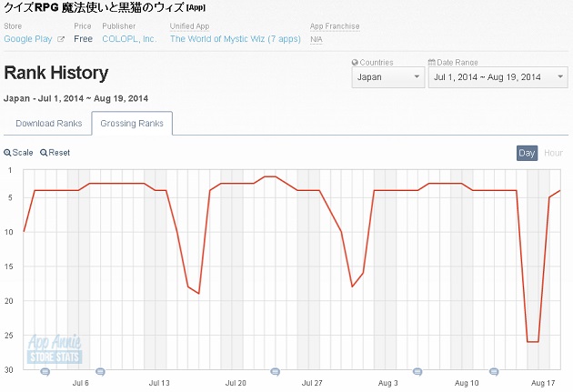
Task: Click the event bubble near Aug 6
Action: [417, 371]
